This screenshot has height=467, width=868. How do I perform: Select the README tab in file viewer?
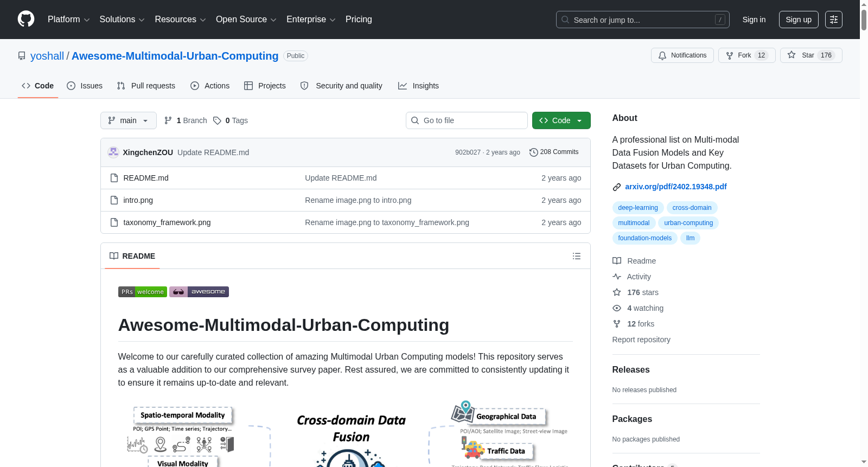point(132,256)
